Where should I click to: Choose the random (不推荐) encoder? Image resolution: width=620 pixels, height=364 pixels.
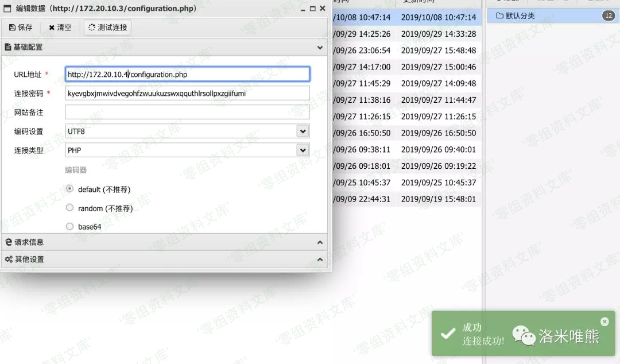point(70,208)
